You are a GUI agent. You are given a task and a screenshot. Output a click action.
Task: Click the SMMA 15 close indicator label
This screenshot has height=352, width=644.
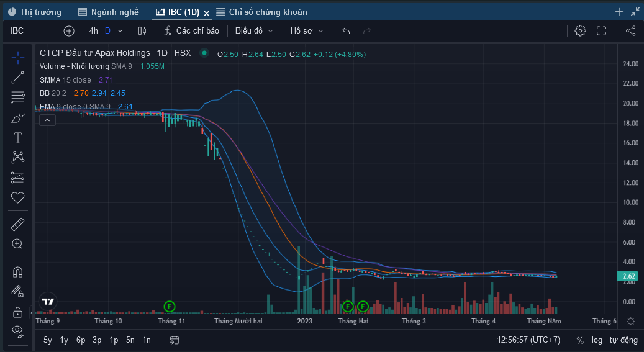tap(65, 79)
